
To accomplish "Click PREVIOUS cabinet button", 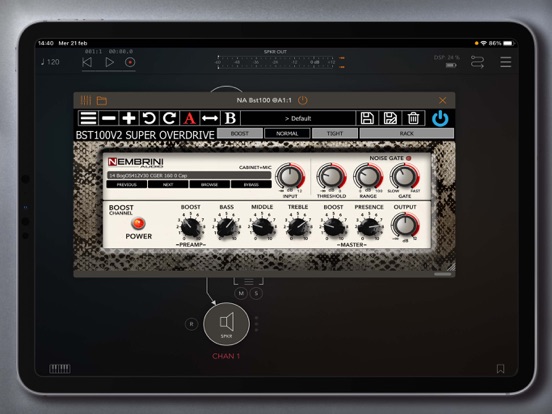I will coord(127,184).
